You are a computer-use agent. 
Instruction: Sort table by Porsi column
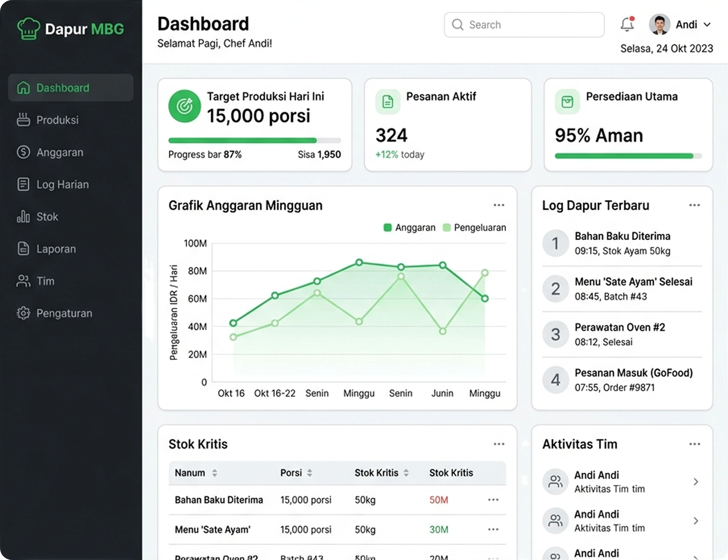pos(310,473)
